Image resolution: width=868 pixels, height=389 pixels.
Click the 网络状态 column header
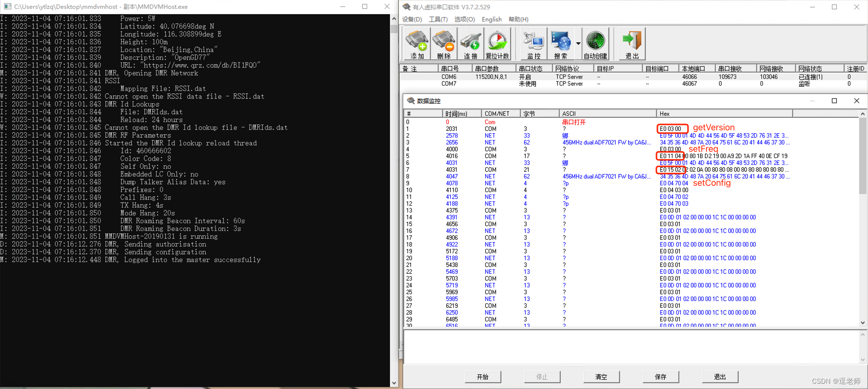819,69
